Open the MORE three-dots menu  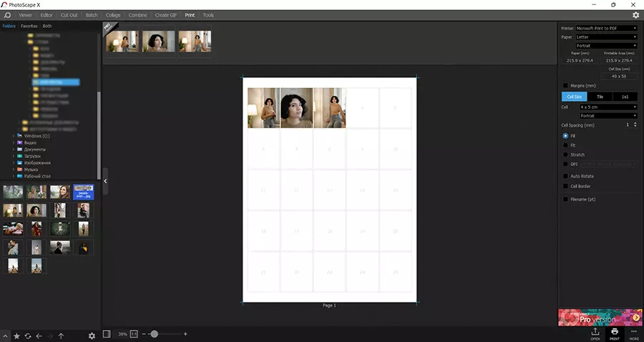pyautogui.click(x=634, y=334)
